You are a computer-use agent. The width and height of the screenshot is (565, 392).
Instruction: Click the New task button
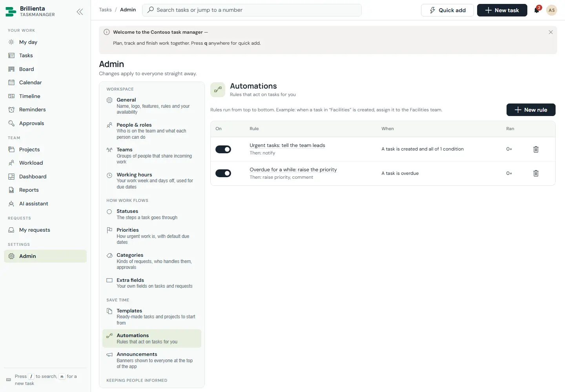(502, 10)
